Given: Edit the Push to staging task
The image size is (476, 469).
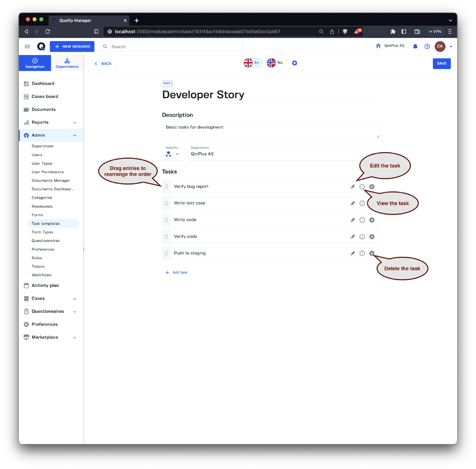Looking at the screenshot, I should tap(353, 253).
